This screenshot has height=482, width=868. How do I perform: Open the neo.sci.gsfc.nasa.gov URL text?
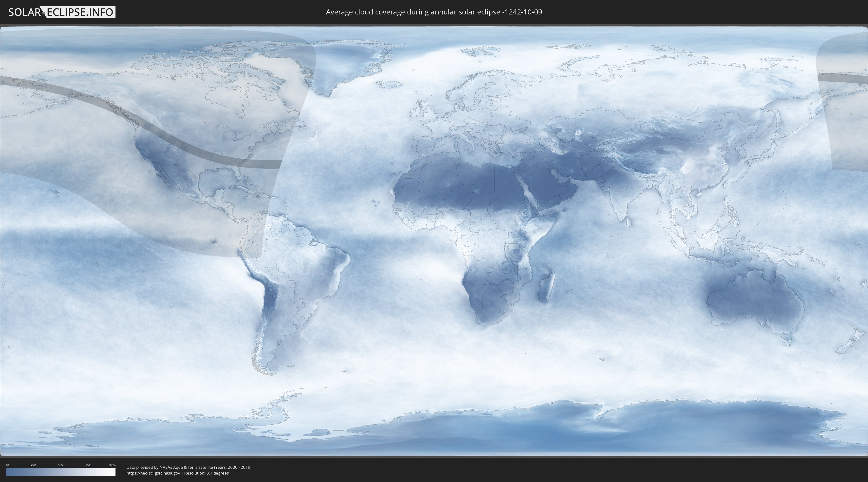(x=153, y=473)
